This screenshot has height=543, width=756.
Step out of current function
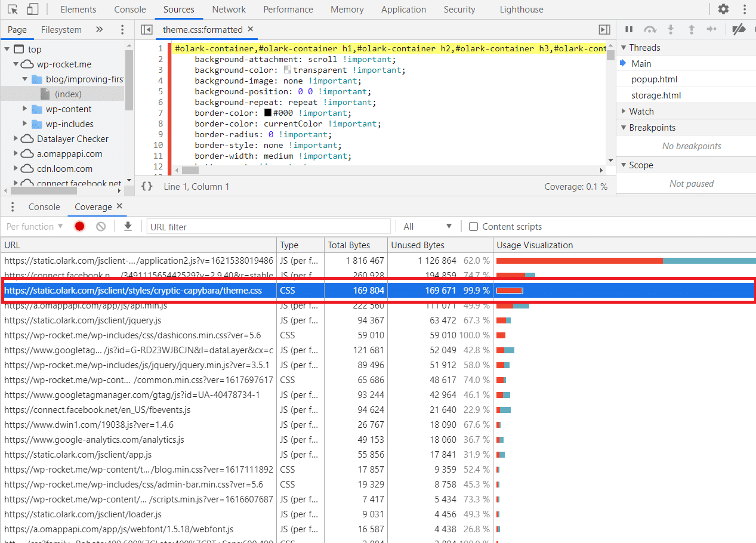click(x=692, y=29)
